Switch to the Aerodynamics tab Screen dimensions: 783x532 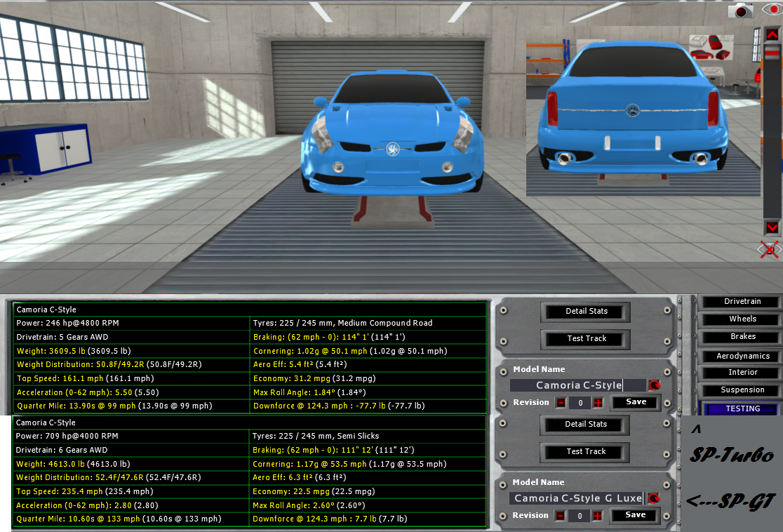pos(742,357)
